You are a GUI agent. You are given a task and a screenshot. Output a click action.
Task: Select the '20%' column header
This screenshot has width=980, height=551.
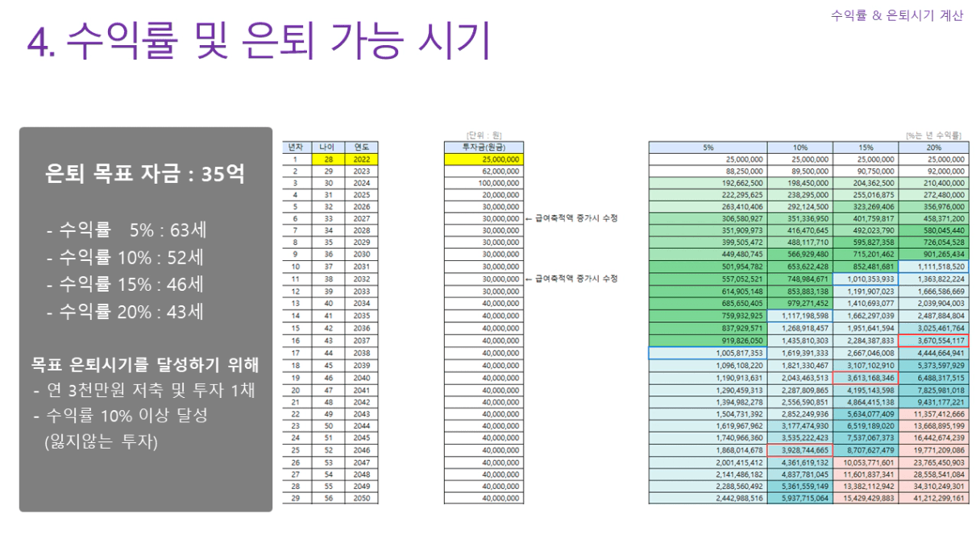point(933,147)
